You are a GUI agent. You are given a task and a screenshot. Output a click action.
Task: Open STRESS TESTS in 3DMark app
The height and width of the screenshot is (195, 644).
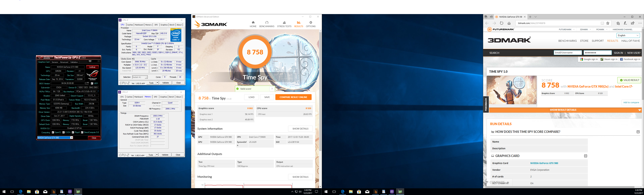(x=284, y=24)
